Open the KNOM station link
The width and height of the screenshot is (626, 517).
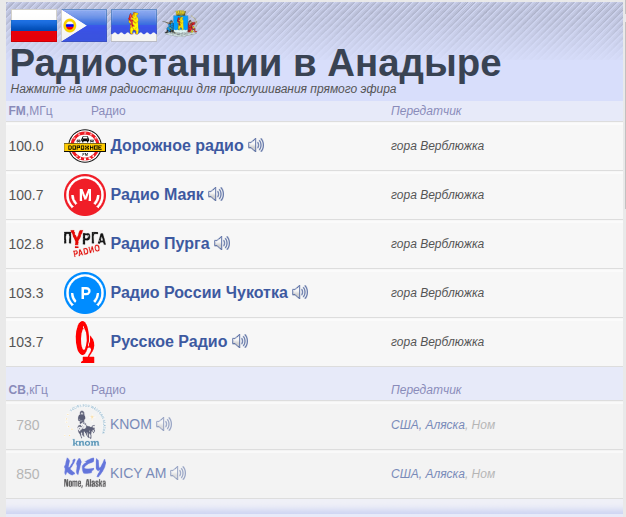pyautogui.click(x=131, y=424)
